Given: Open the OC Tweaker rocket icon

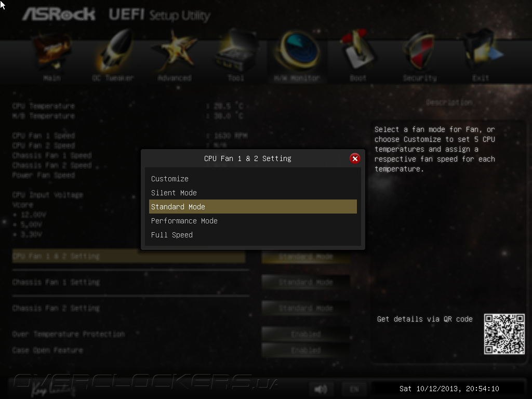Looking at the screenshot, I should click(x=113, y=51).
